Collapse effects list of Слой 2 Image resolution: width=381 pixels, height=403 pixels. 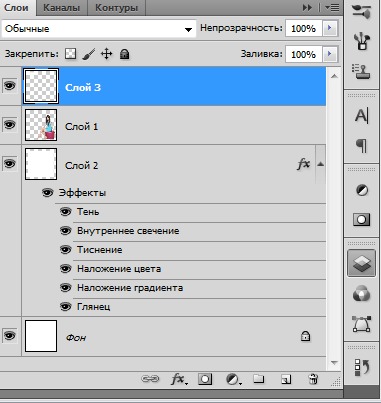click(320, 164)
